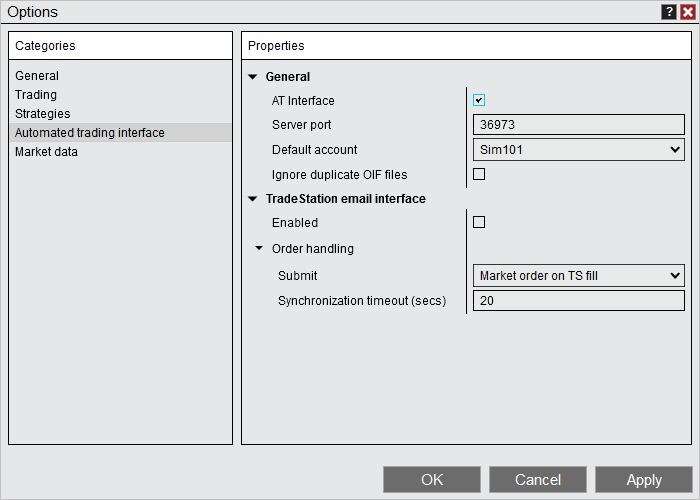This screenshot has height=500, width=700.
Task: Click the Default account label
Action: [x=314, y=150]
